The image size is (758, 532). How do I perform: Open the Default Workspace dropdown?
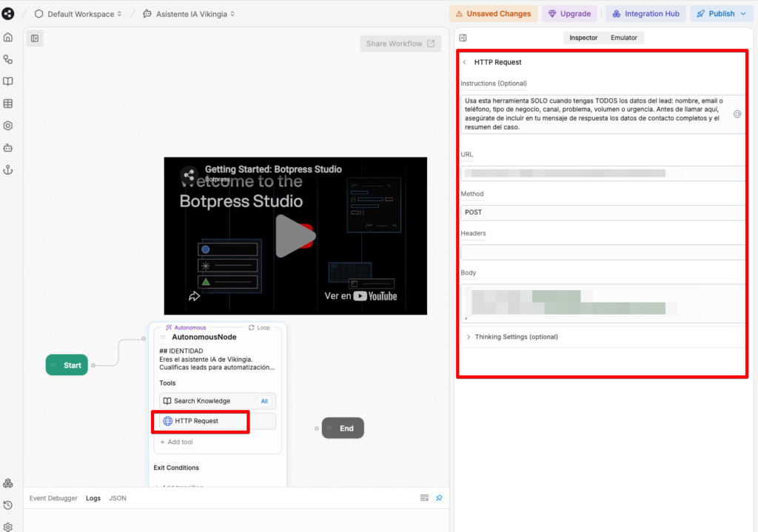pyautogui.click(x=78, y=14)
